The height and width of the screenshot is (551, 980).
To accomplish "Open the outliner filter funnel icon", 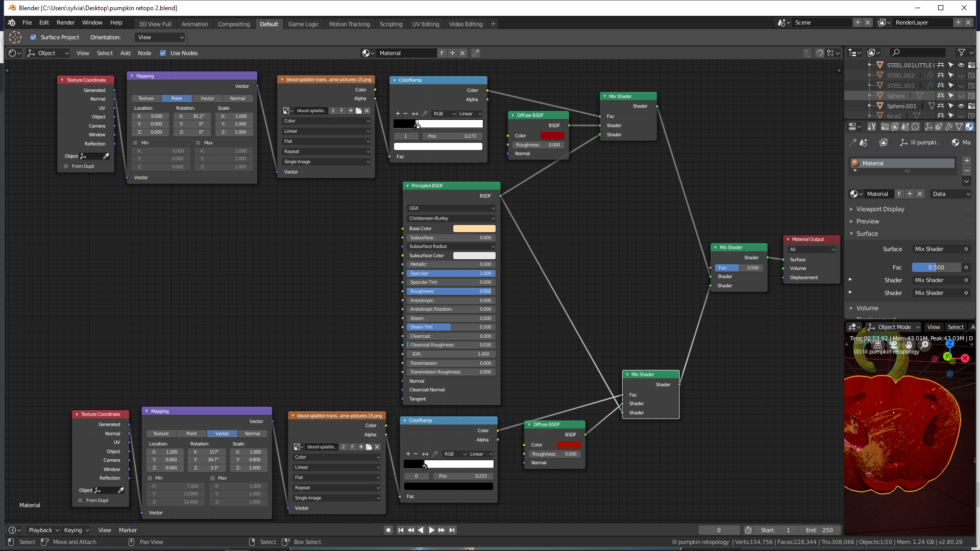I will pyautogui.click(x=962, y=53).
